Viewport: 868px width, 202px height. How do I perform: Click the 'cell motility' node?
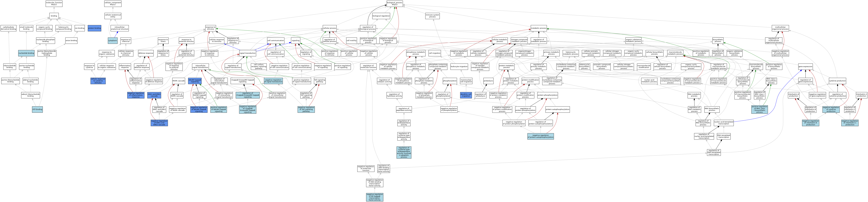pyautogui.click(x=351, y=40)
